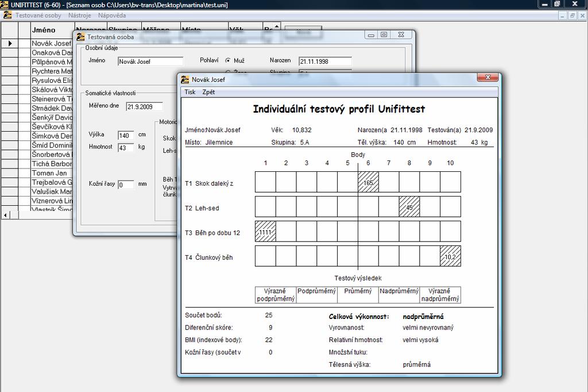This screenshot has width=588, height=392.
Task: Click Zpět in the profile window menu
Action: coord(208,92)
